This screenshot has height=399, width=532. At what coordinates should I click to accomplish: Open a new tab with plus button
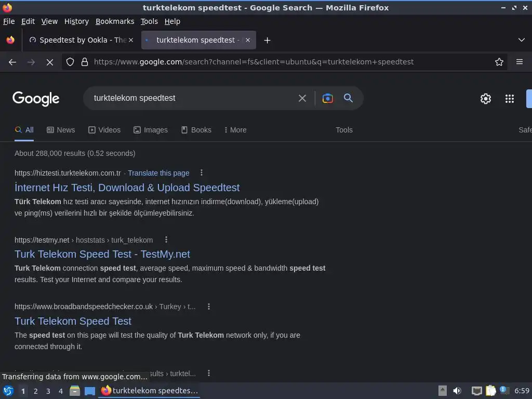pos(268,41)
